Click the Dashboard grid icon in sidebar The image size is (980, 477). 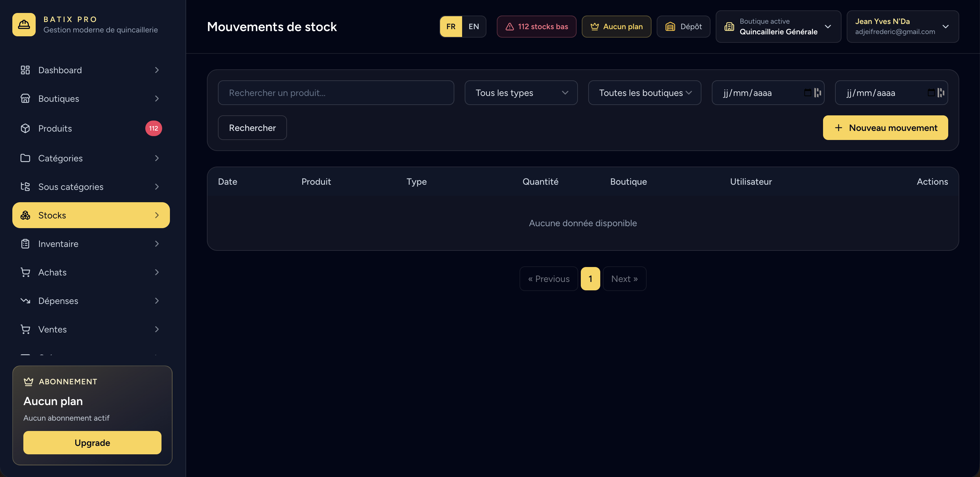coord(25,70)
